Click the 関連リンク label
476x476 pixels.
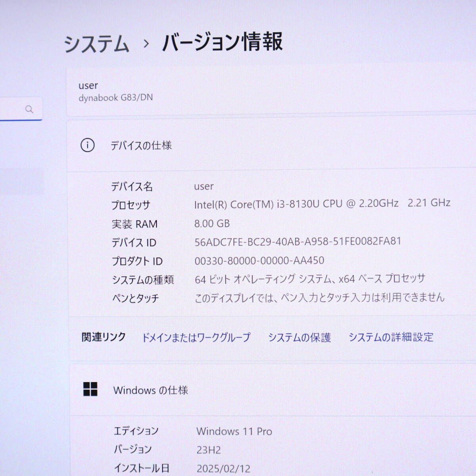pos(104,337)
